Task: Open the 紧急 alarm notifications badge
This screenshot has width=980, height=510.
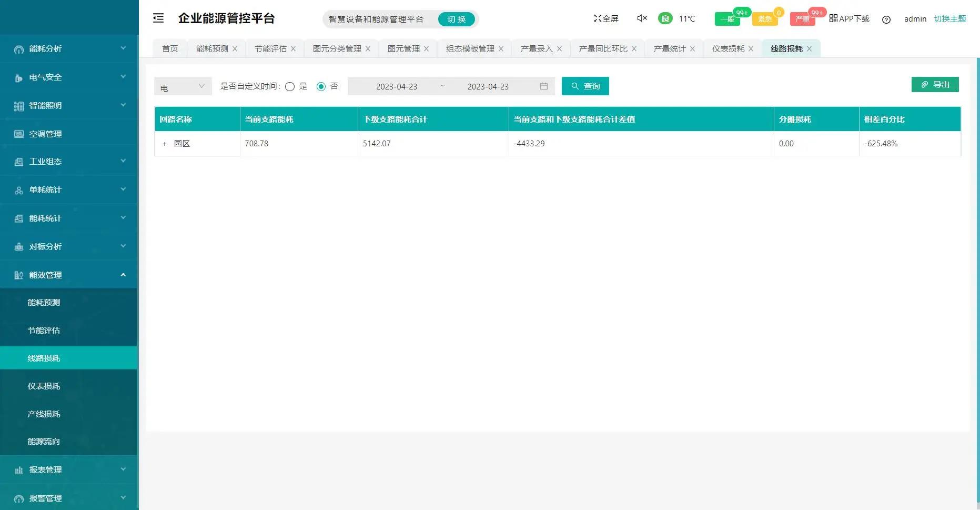Action: (765, 19)
